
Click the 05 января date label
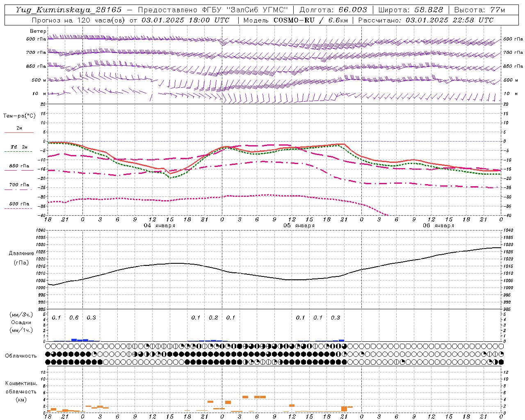(x=299, y=226)
